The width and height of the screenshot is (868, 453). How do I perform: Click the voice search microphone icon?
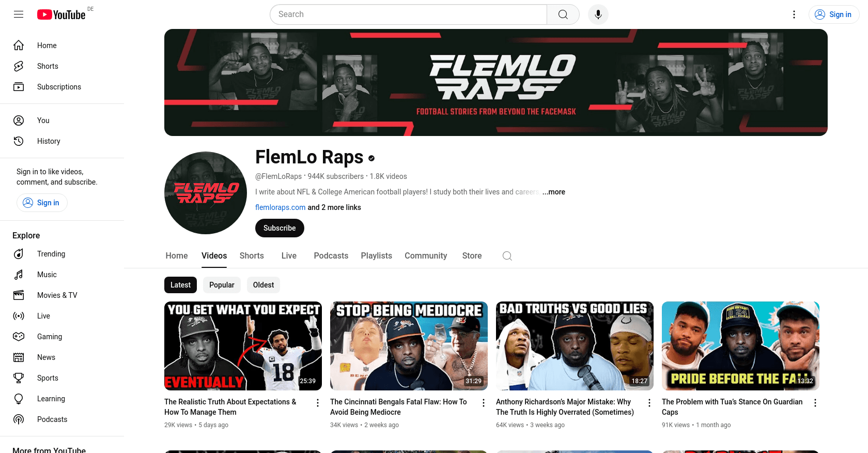(x=598, y=14)
